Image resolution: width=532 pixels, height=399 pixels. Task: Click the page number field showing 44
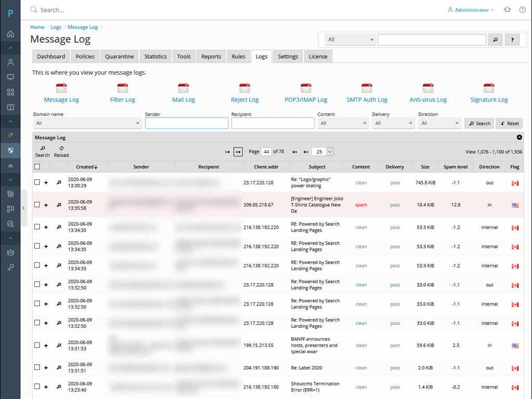(x=267, y=152)
